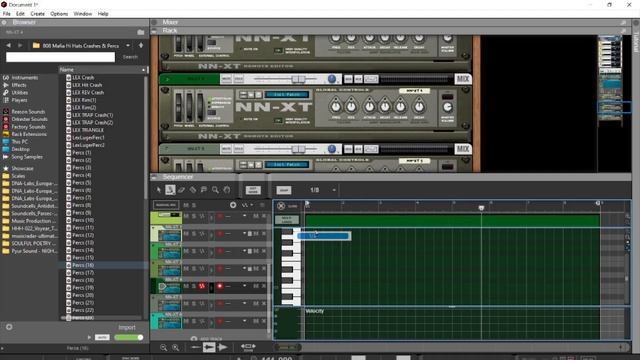The height and width of the screenshot is (360, 640).
Task: Collapse the Rack panel header arrow
Action: [154, 31]
